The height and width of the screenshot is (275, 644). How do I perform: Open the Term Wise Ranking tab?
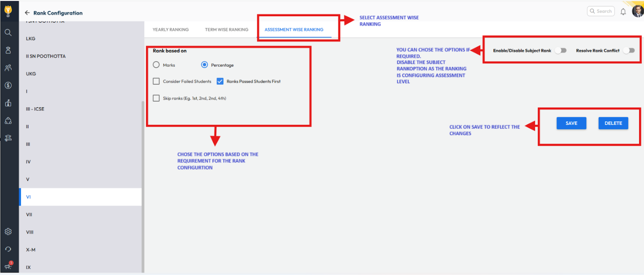pyautogui.click(x=227, y=30)
